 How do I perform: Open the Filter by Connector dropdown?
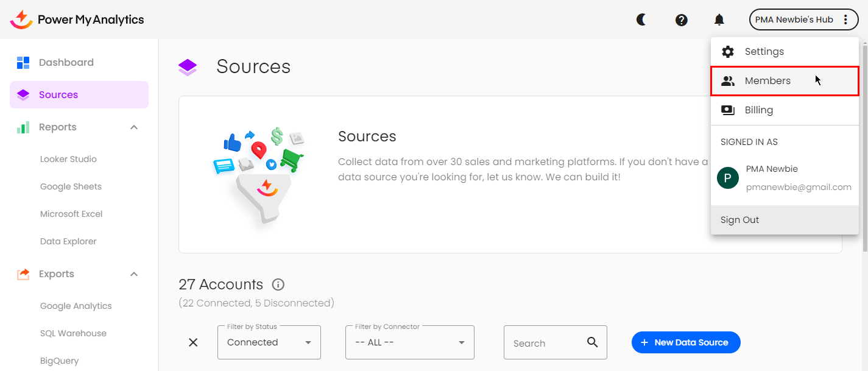(409, 342)
